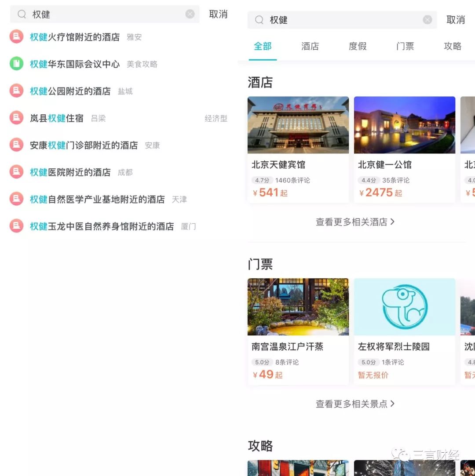Viewport: 475px width, 476px height.
Task: Click chevron after 查看更多相关酒店
Action: pyautogui.click(x=392, y=222)
